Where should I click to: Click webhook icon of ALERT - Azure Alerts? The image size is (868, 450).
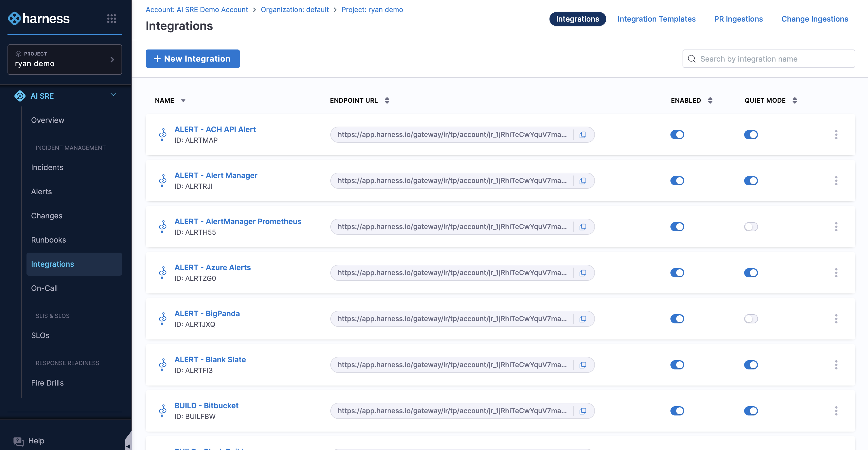(163, 273)
